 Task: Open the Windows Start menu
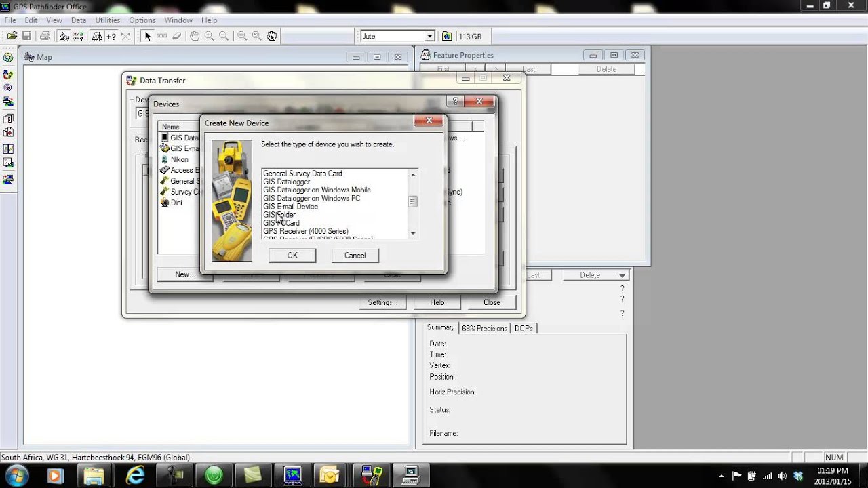coord(16,475)
